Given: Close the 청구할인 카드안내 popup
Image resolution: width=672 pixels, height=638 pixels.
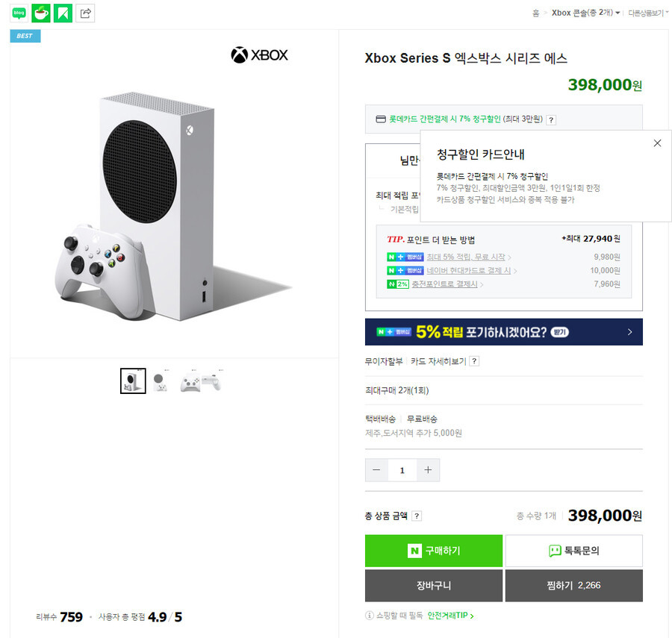Looking at the screenshot, I should point(657,143).
